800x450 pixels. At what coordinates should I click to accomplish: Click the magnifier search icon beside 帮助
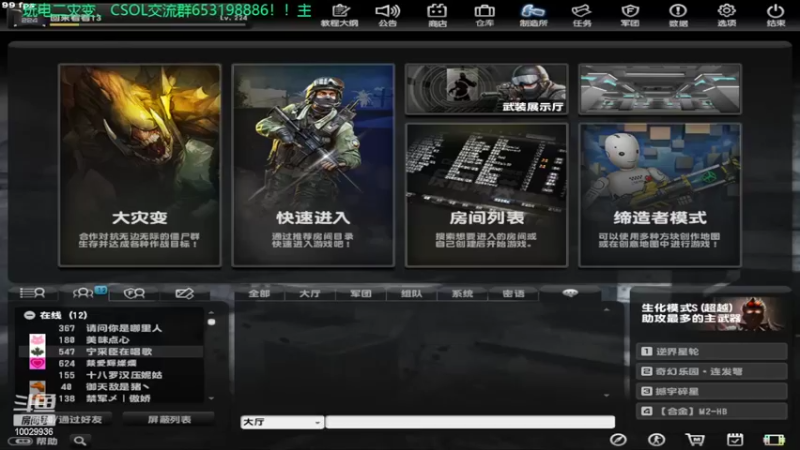point(80,440)
